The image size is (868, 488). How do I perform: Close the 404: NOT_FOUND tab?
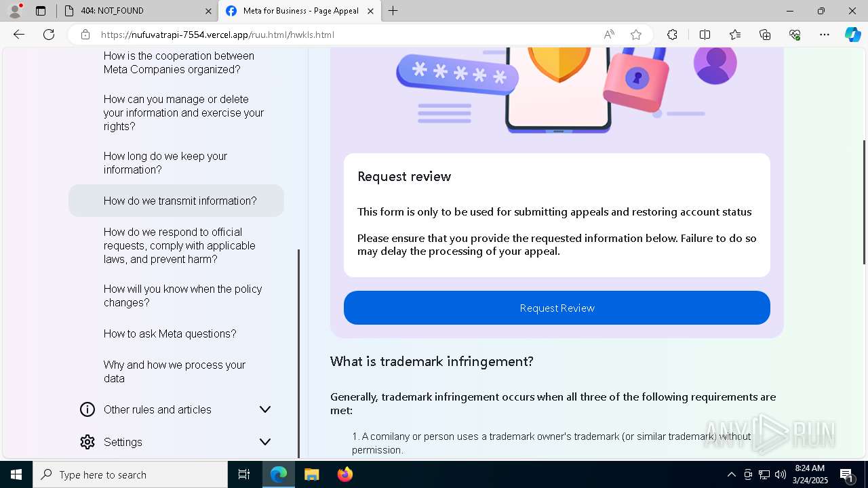(208, 11)
